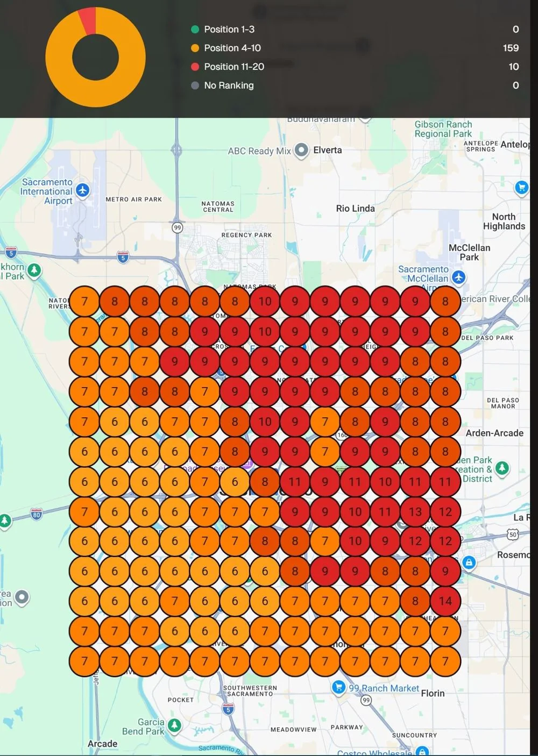
Task: Click the gray No Ranking legend dot
Action: (195, 85)
